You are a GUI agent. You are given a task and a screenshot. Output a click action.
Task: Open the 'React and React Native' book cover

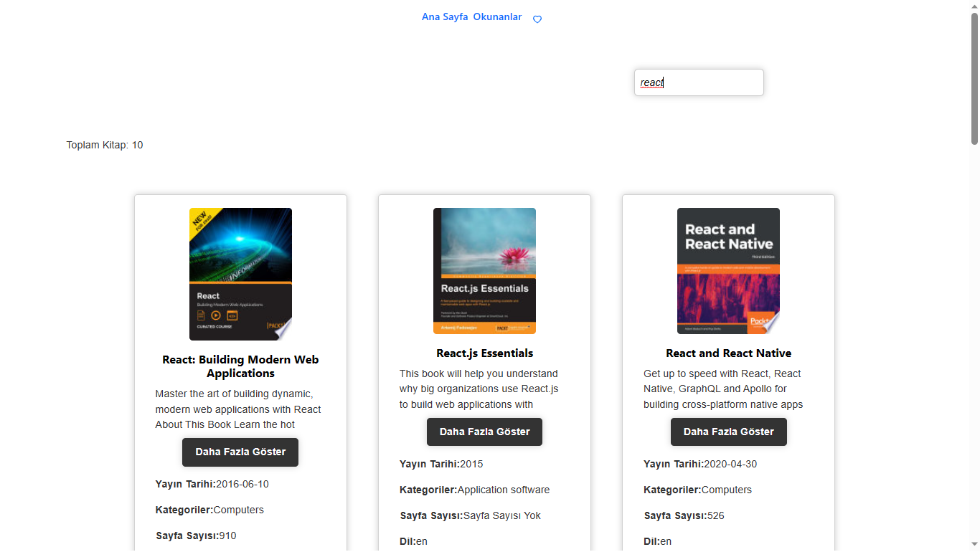728,271
